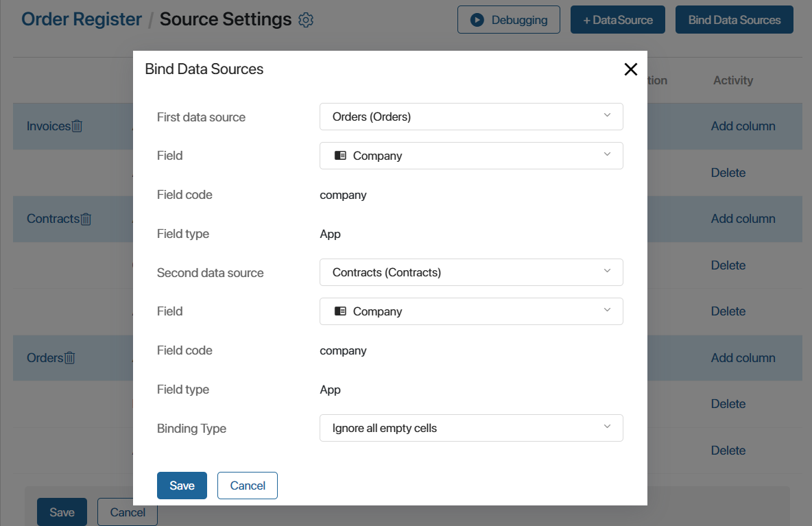Remove Orders source with trash icon
Screen dimensions: 812x526
coord(70,358)
